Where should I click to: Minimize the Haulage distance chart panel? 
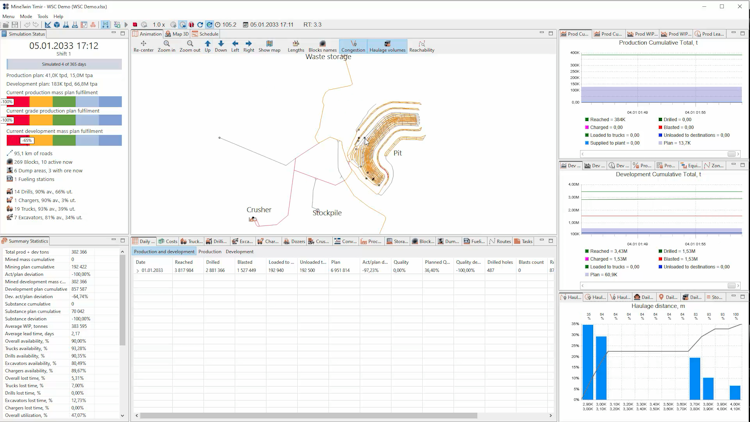tap(733, 297)
